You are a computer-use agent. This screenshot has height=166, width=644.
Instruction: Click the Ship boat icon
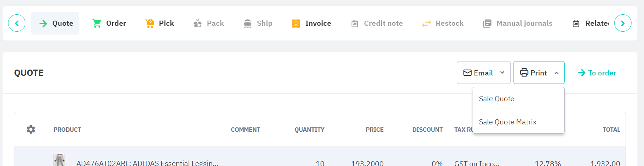click(x=248, y=24)
